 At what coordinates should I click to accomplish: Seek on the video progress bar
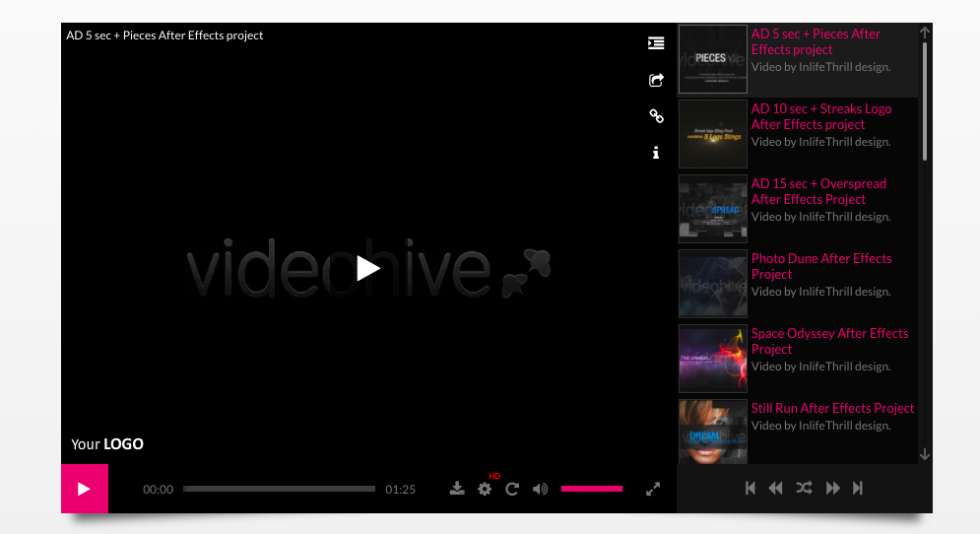click(280, 489)
